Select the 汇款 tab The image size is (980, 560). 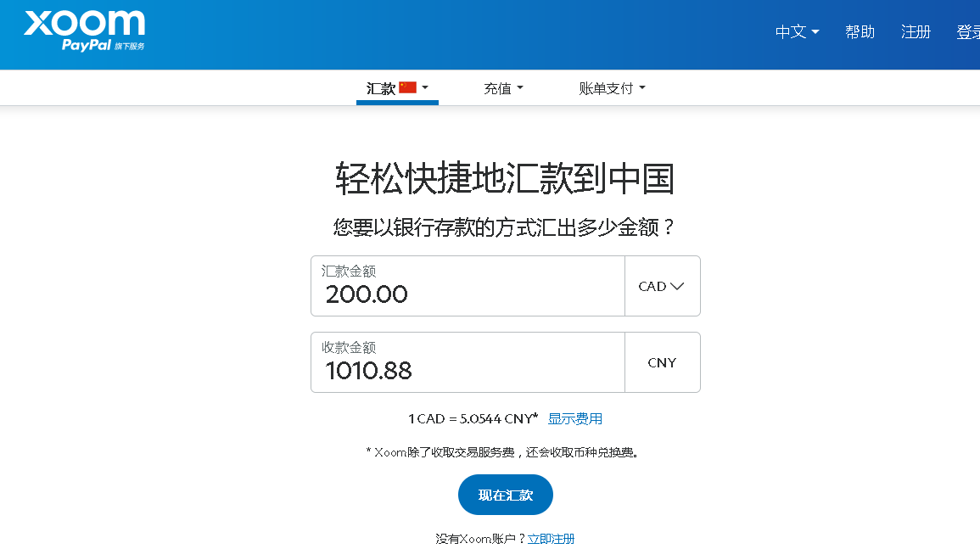tap(381, 88)
